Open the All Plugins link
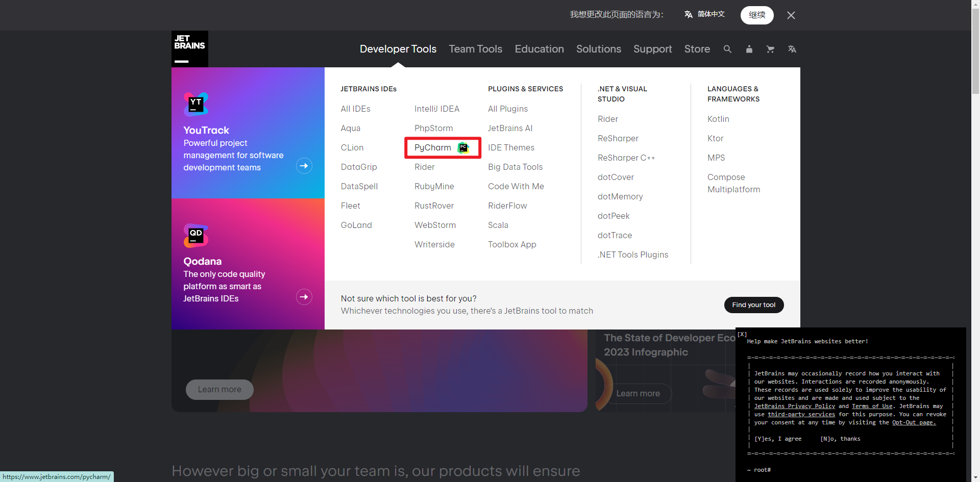 click(x=508, y=109)
